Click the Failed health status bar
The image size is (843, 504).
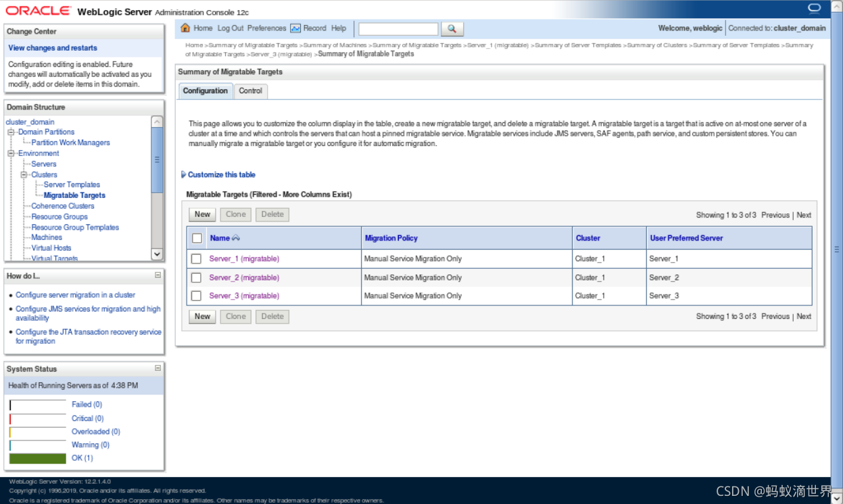coord(38,405)
